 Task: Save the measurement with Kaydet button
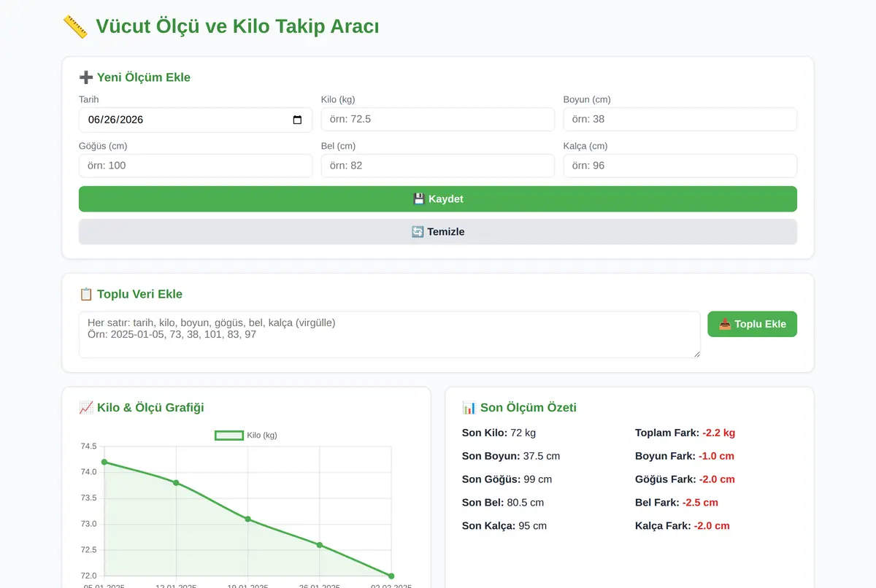(438, 199)
